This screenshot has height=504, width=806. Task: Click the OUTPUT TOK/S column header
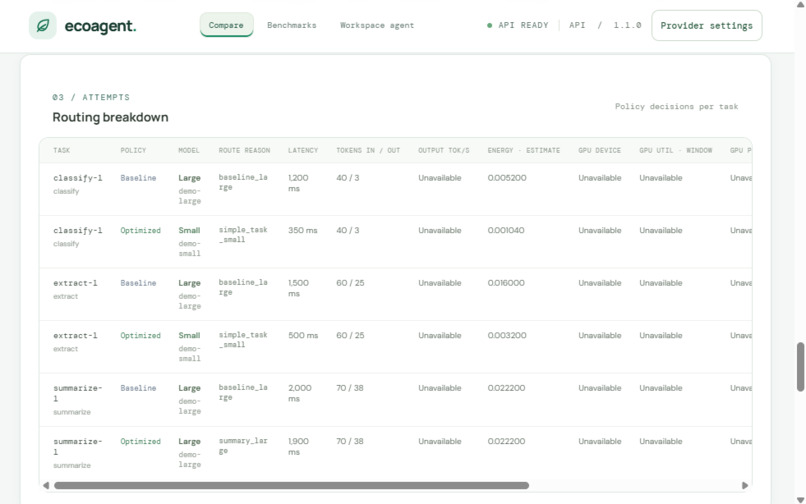pyautogui.click(x=444, y=150)
